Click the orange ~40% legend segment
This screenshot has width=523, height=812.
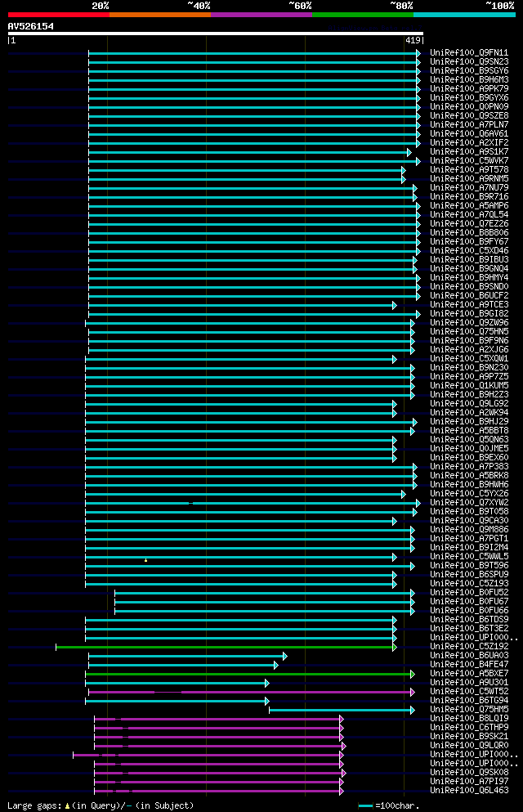[x=160, y=15]
